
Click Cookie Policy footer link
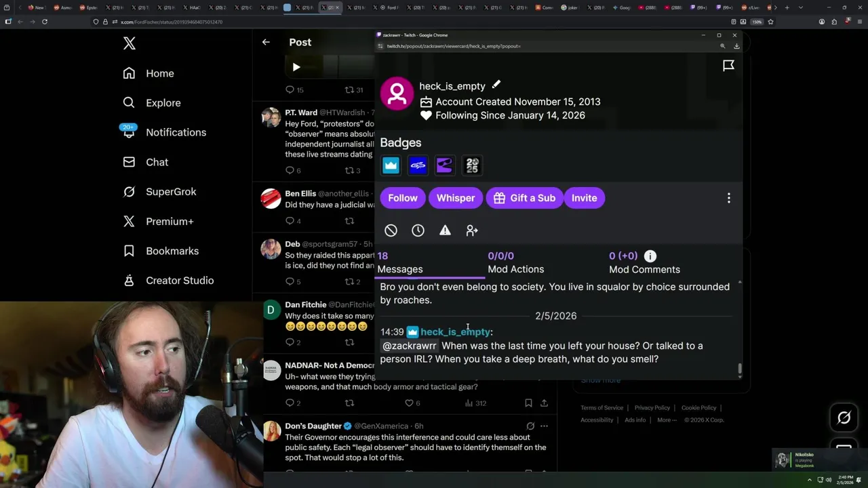[698, 408]
